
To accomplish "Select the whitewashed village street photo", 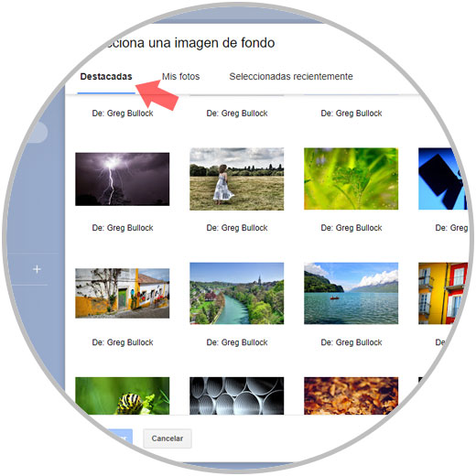I will [x=123, y=293].
